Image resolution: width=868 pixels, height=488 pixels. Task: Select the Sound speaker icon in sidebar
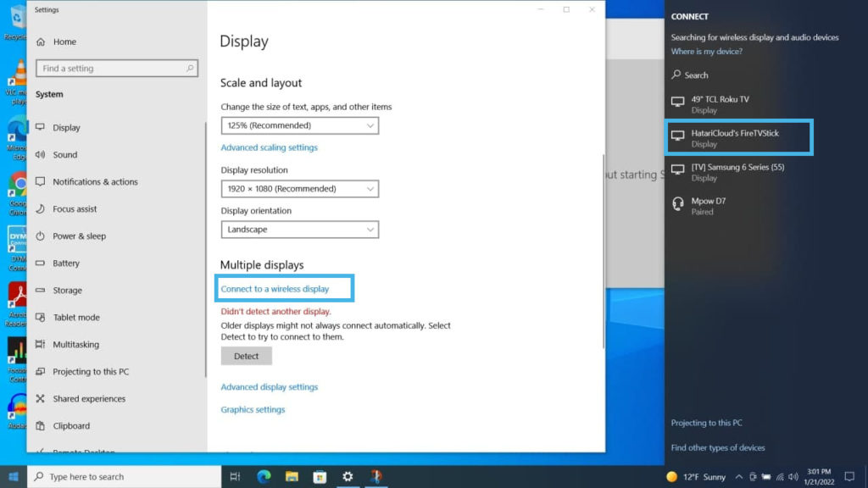(41, 154)
